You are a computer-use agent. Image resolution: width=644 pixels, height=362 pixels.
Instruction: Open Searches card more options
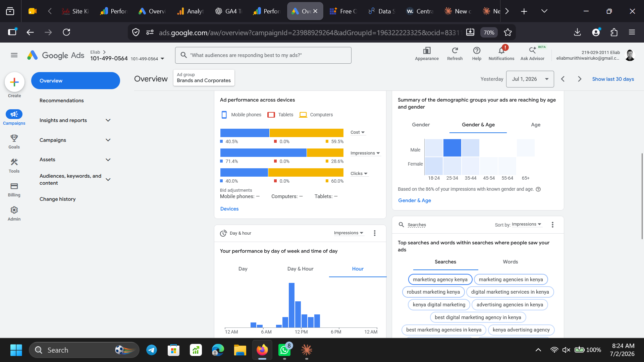click(x=552, y=225)
